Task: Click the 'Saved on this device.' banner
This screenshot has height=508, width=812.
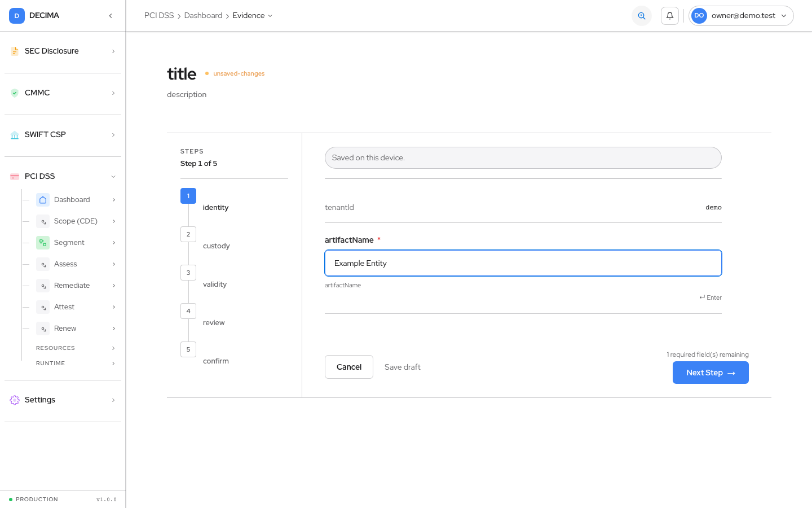Action: [x=523, y=157]
